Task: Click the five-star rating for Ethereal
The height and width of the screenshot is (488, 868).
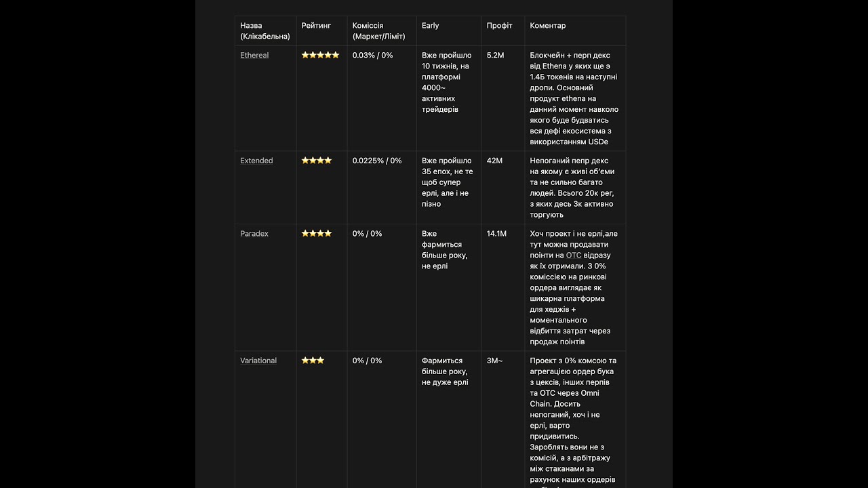Action: (x=320, y=56)
